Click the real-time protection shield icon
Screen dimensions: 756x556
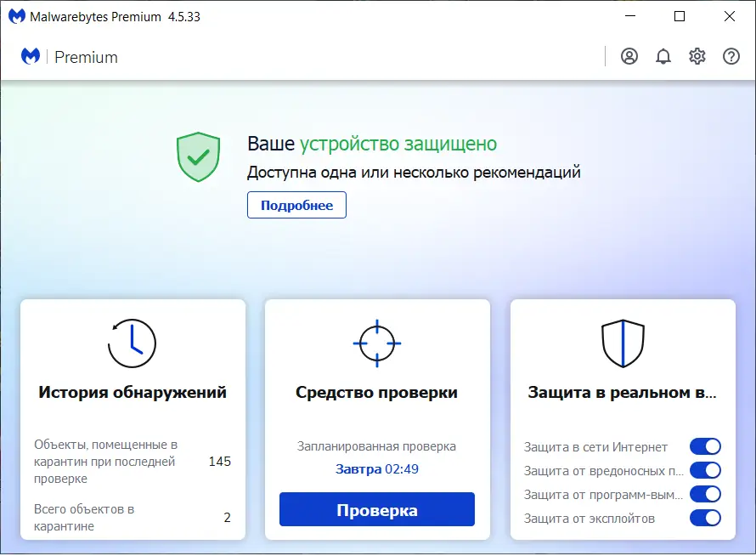(623, 343)
